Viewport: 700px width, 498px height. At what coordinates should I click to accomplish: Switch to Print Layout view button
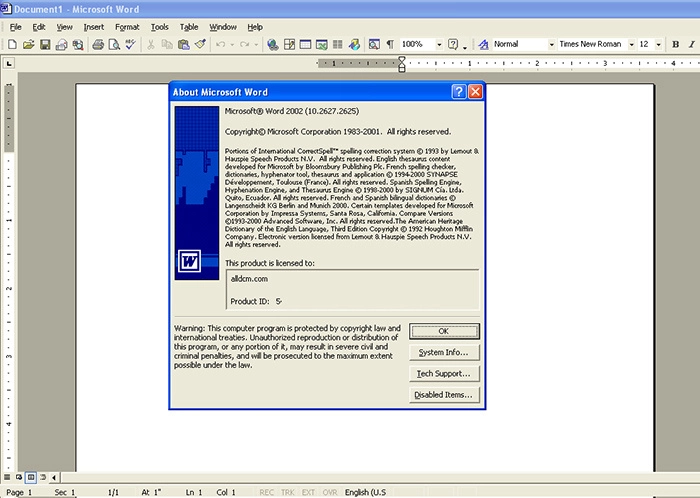point(31,478)
